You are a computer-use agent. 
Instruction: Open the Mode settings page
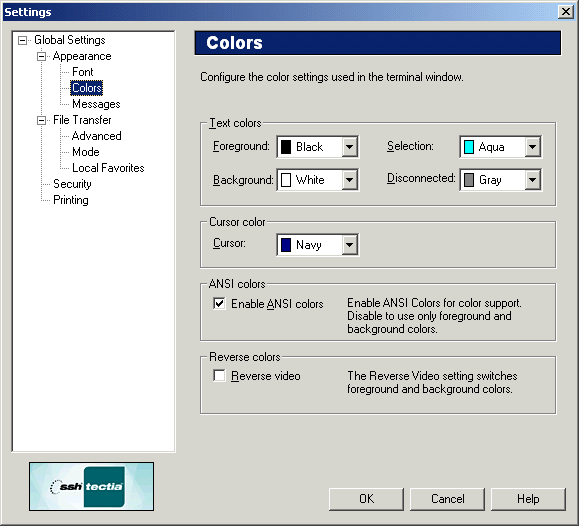(86, 152)
